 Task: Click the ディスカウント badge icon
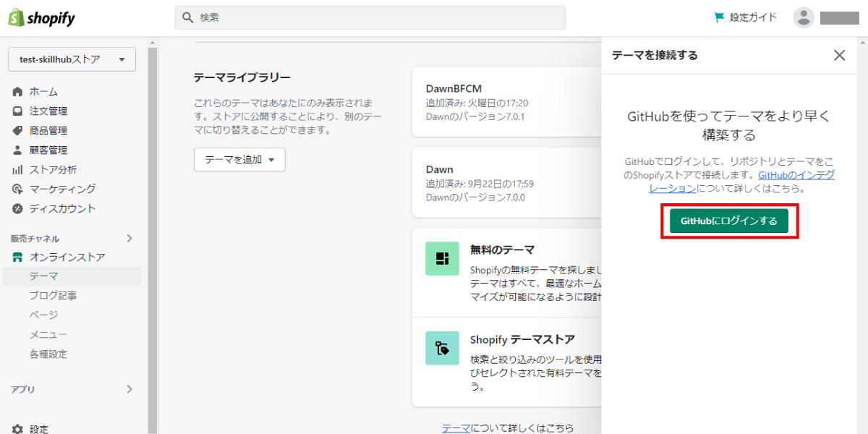18,209
